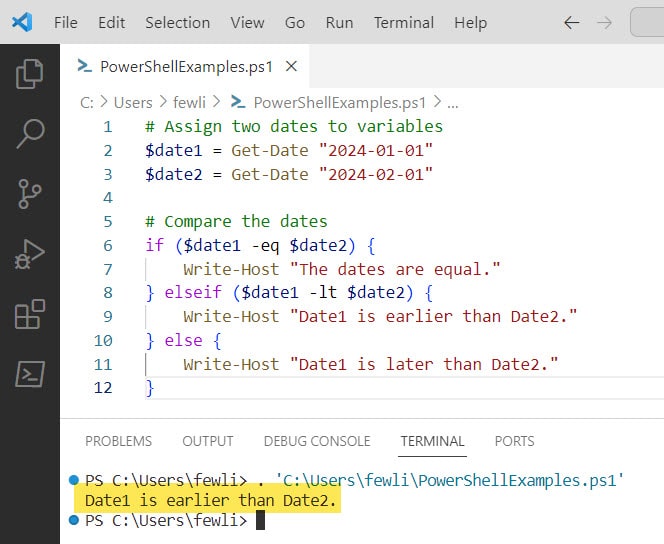Click "Date1 is later than Date2." string
Screen dimensions: 664x544
424,364
